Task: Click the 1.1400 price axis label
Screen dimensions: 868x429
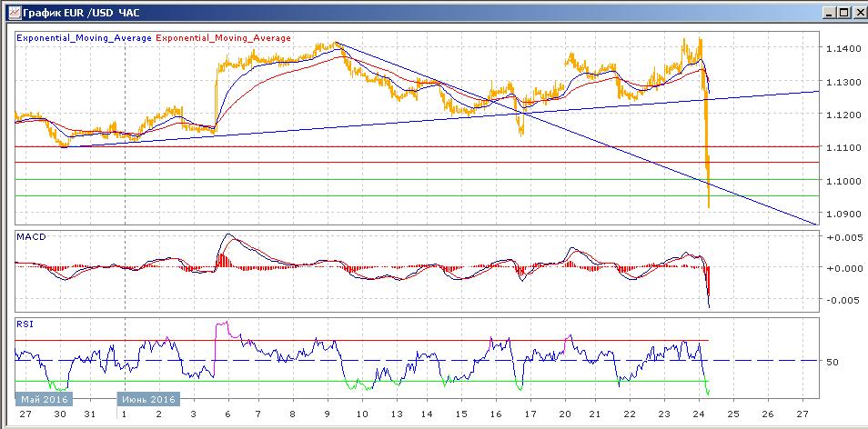Action: pos(843,48)
